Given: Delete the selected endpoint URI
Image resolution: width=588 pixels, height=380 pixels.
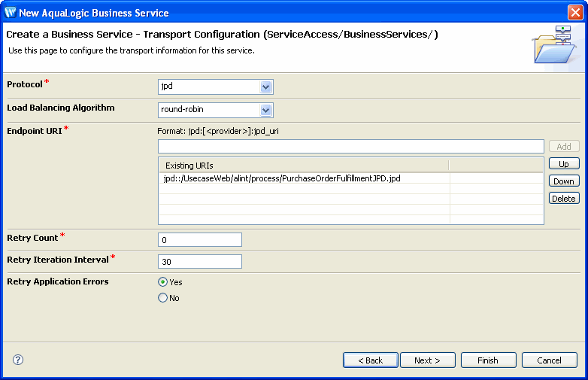Looking at the screenshot, I should tap(564, 199).
